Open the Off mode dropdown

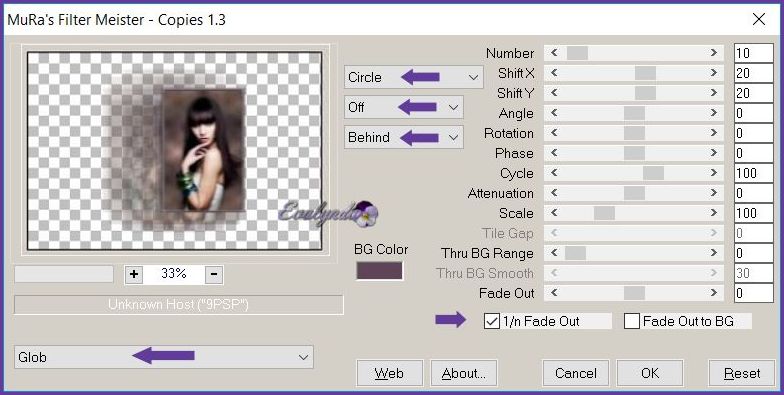pyautogui.click(x=404, y=107)
